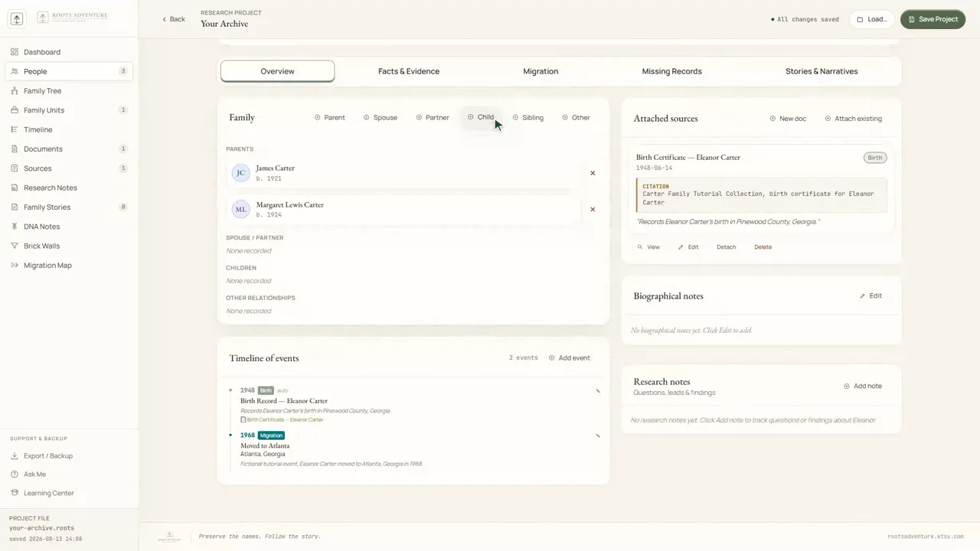
Task: Click Add event in timeline
Action: click(x=570, y=358)
